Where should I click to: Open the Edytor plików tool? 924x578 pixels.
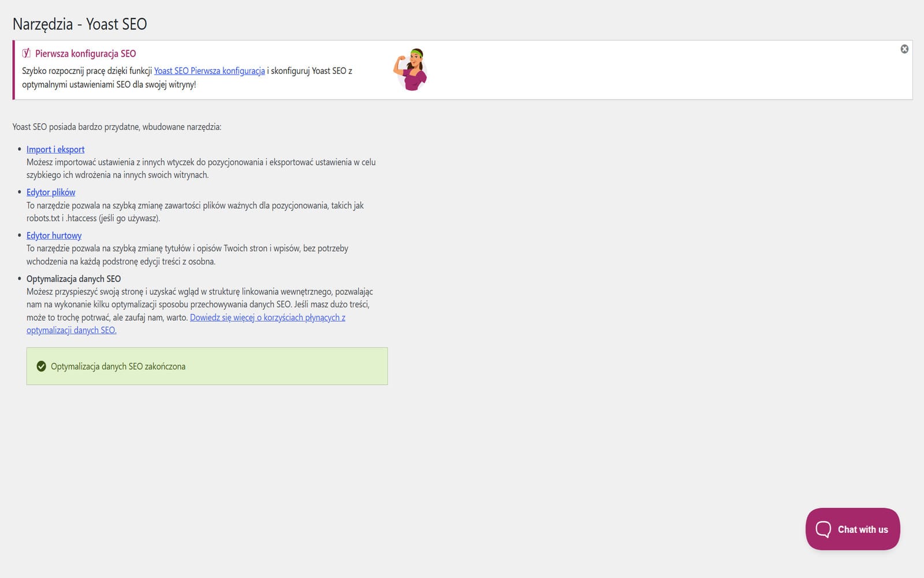pyautogui.click(x=51, y=192)
